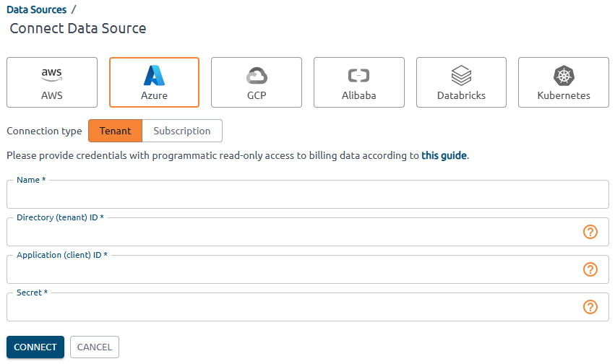Open the 'this guide' link
615x364 pixels.
[x=444, y=155]
